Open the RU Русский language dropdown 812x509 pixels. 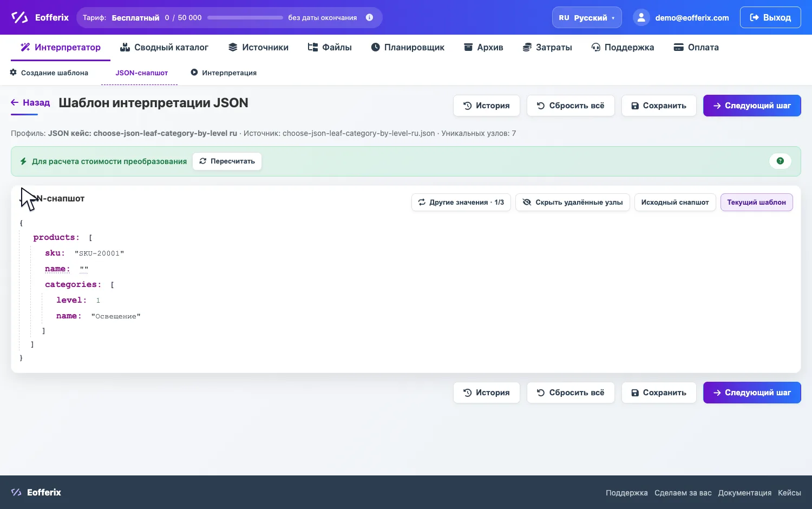[x=587, y=17]
